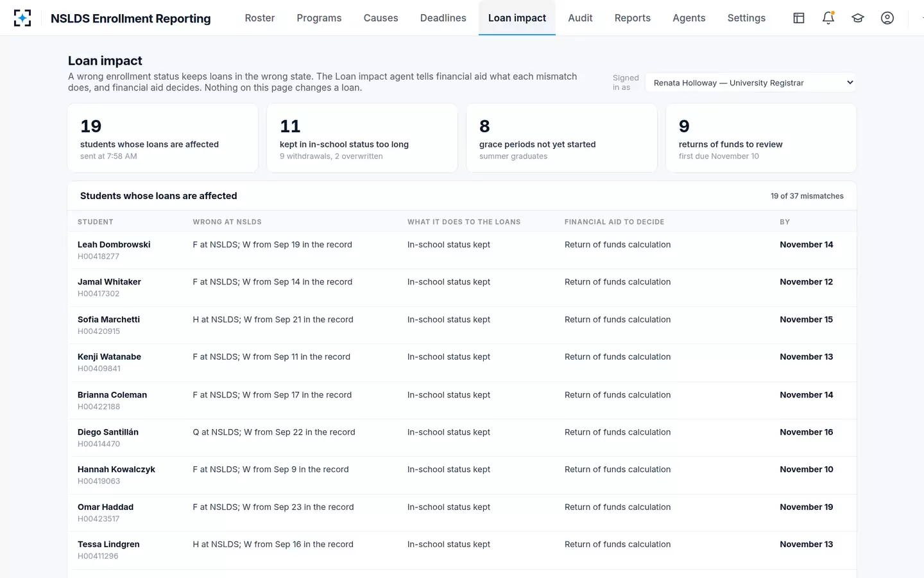The image size is (924, 578).
Task: Click the November 10 due date
Action: pos(807,469)
